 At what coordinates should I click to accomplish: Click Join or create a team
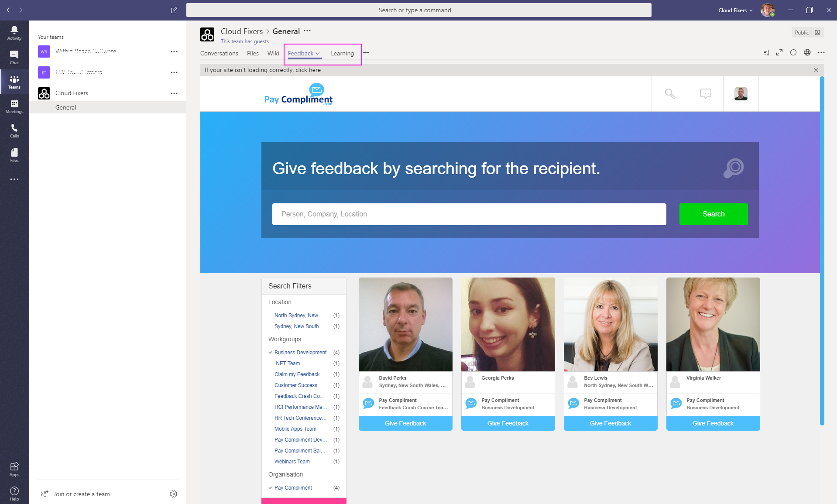(75, 494)
